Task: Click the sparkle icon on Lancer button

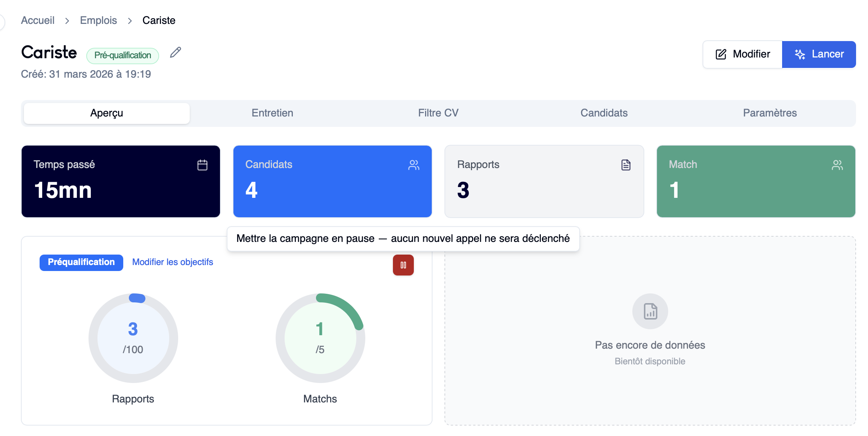Action: tap(800, 54)
